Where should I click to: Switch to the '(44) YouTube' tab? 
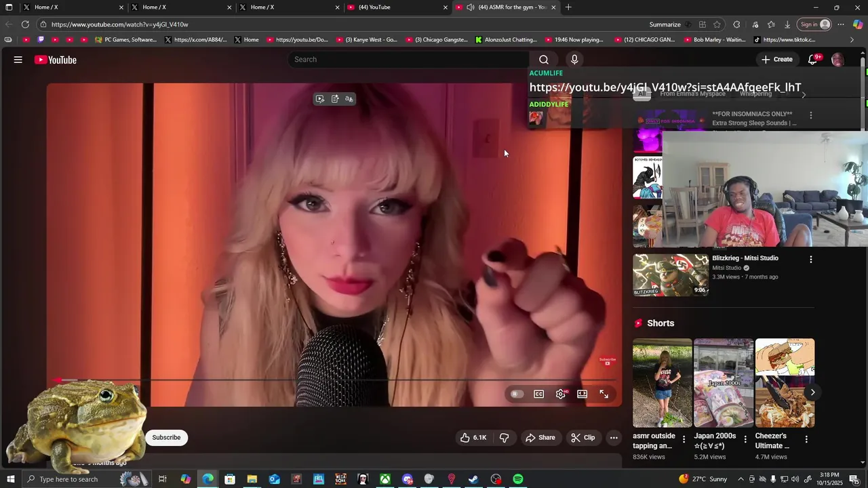click(397, 7)
